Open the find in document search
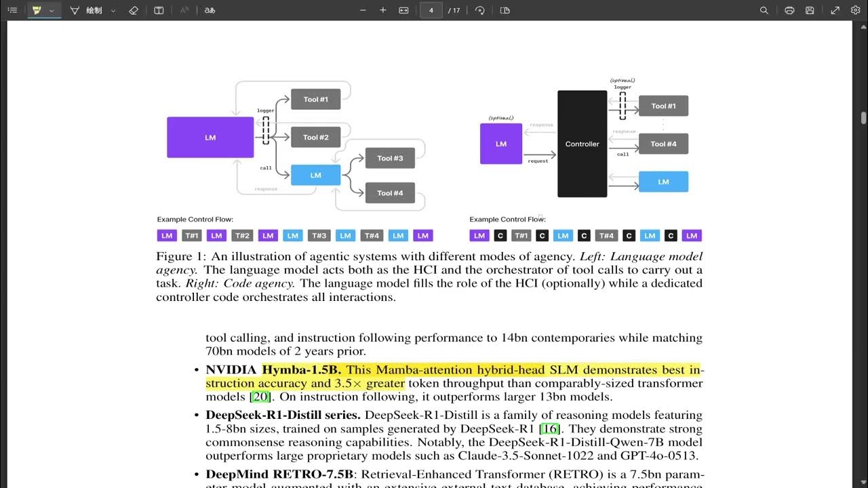This screenshot has height=488, width=868. click(764, 10)
